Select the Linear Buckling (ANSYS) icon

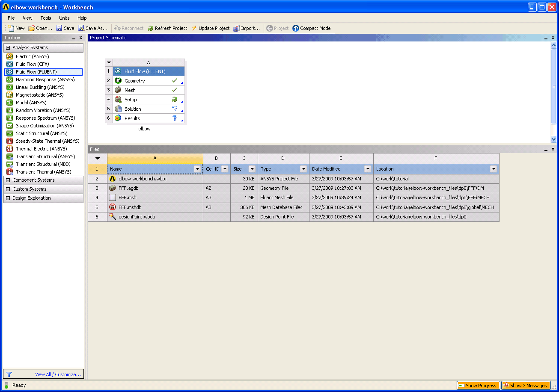click(9, 87)
